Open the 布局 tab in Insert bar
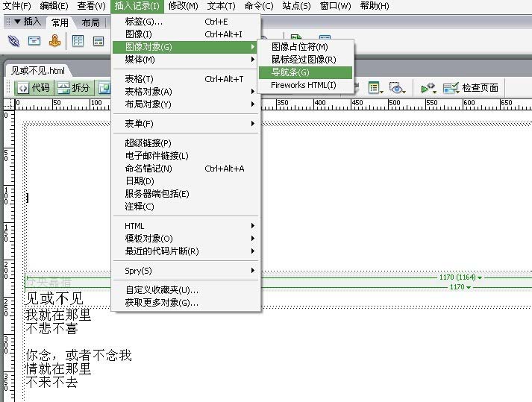The image size is (532, 402). click(x=90, y=23)
